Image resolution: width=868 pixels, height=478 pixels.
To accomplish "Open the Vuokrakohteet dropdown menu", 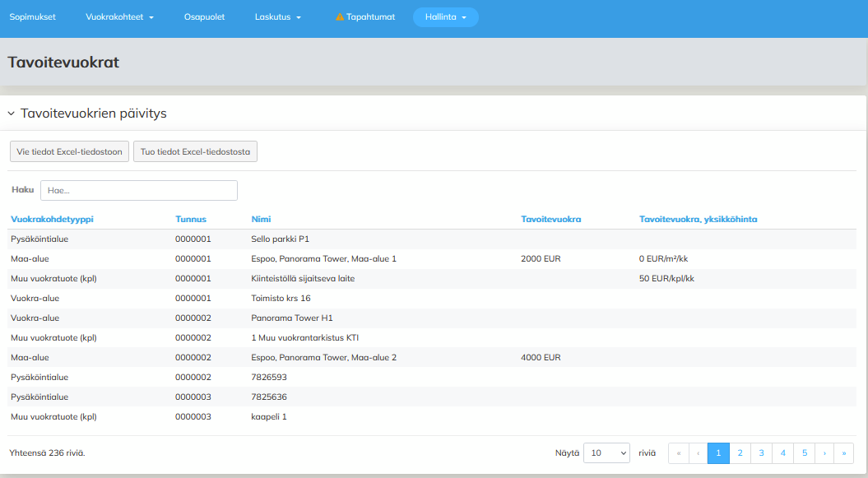I will (119, 17).
